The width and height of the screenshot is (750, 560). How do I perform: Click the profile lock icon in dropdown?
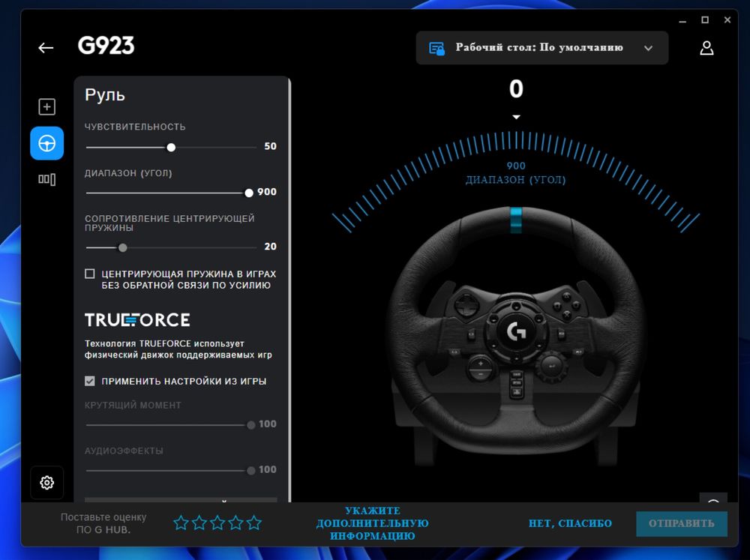point(436,48)
